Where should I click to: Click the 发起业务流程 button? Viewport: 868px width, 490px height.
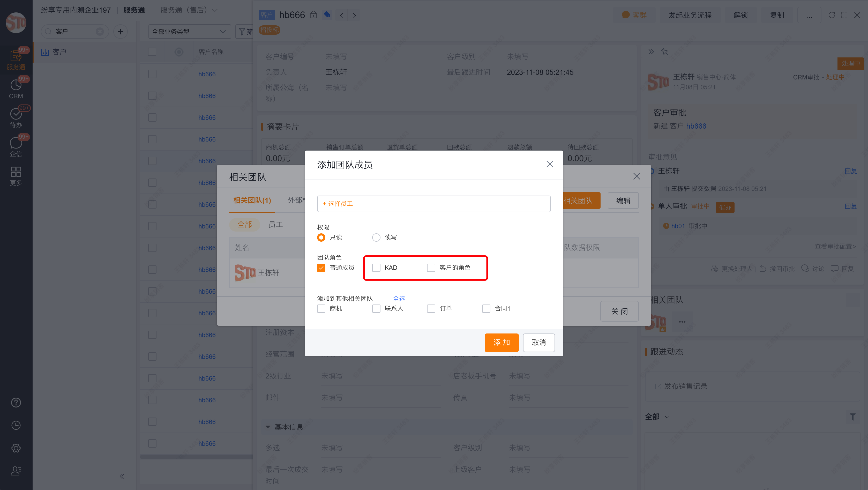pyautogui.click(x=690, y=15)
